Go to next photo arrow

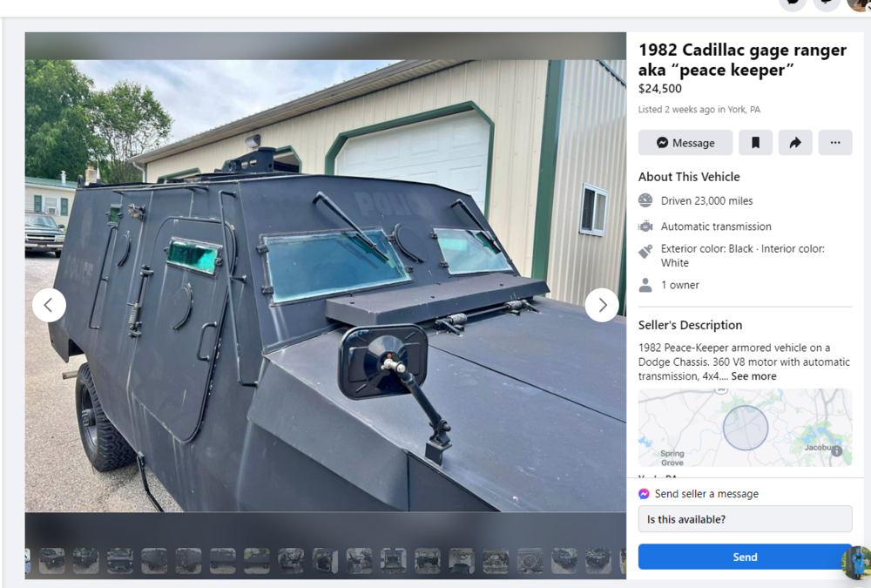[602, 305]
